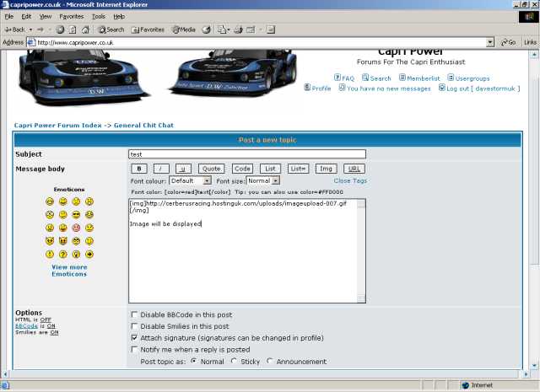Click the Log out icon

pos(442,88)
